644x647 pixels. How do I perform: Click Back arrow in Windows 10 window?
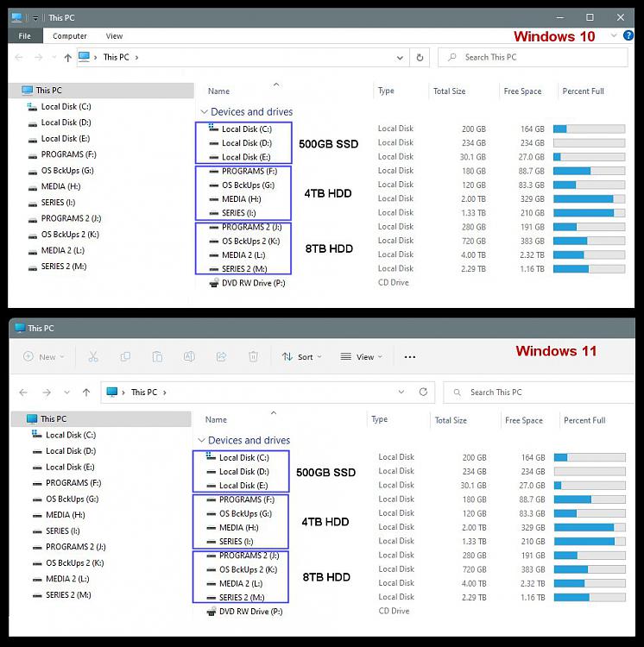click(19, 57)
